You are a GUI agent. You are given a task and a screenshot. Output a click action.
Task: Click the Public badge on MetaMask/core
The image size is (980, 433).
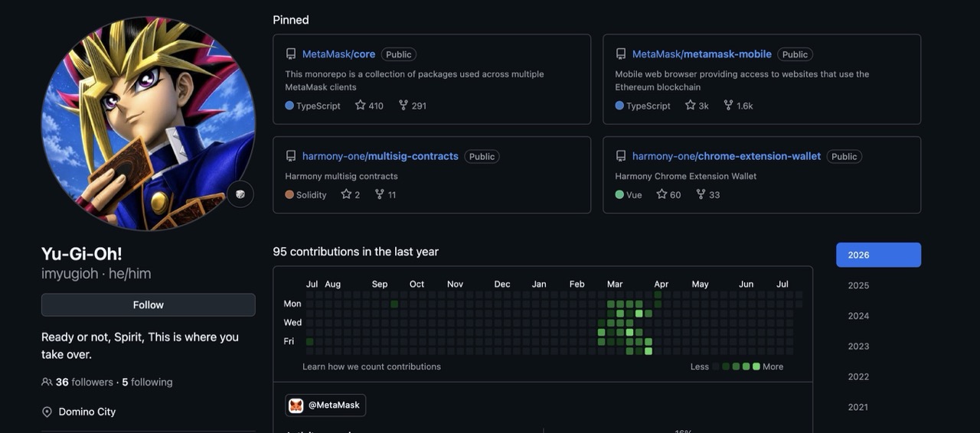point(399,54)
